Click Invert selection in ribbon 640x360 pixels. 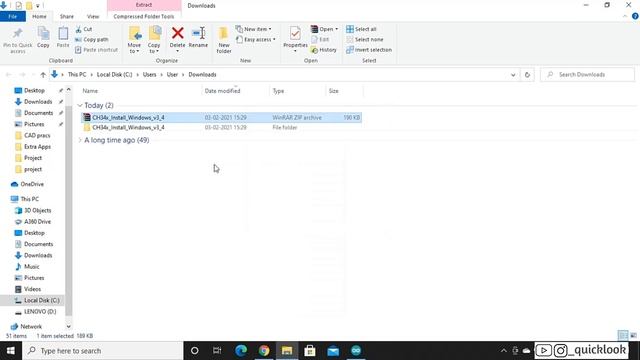point(369,50)
